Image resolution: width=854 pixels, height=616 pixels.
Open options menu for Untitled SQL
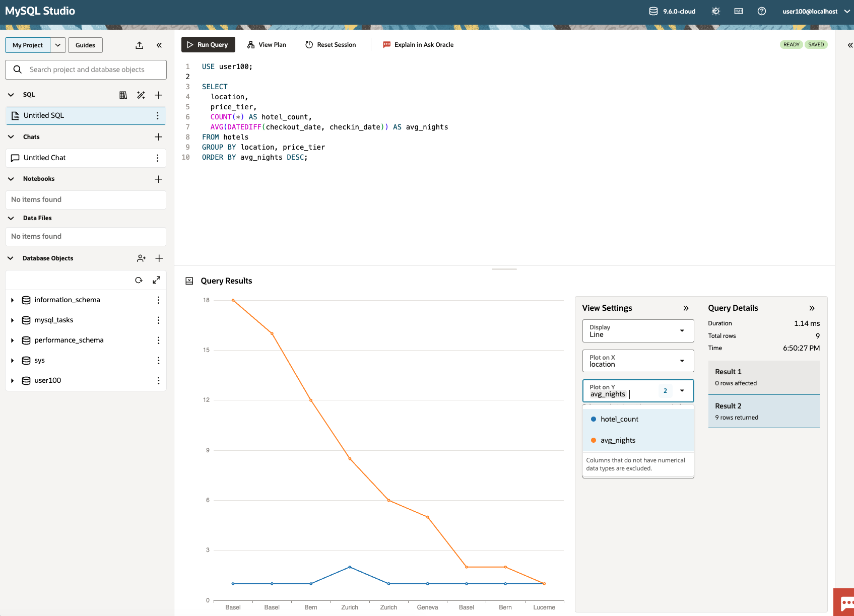pyautogui.click(x=158, y=115)
